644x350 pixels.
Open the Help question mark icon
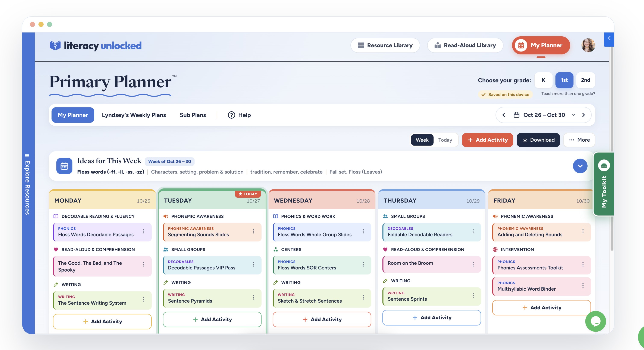231,115
